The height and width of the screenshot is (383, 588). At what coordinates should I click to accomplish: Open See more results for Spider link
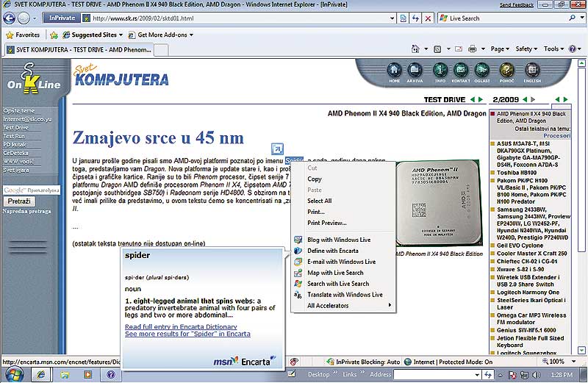click(187, 334)
